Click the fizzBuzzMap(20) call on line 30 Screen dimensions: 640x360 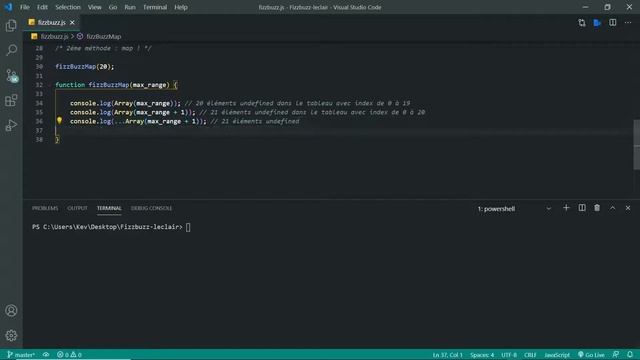pos(85,67)
